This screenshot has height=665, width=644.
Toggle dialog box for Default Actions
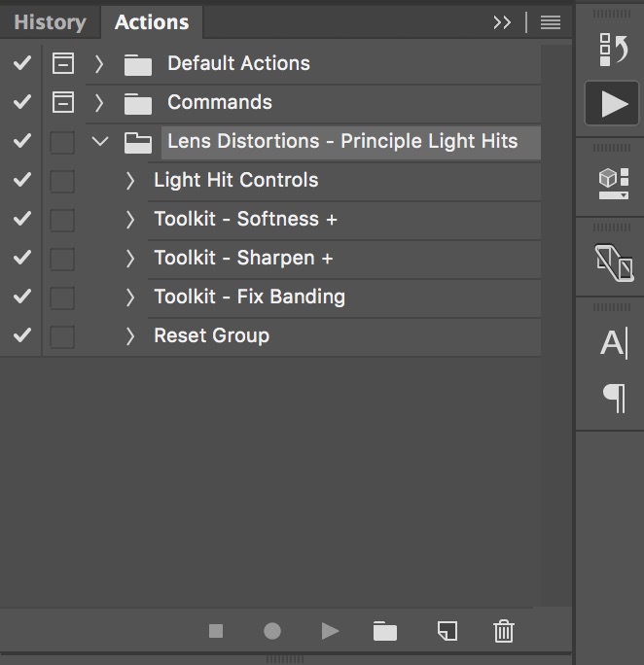(63, 63)
